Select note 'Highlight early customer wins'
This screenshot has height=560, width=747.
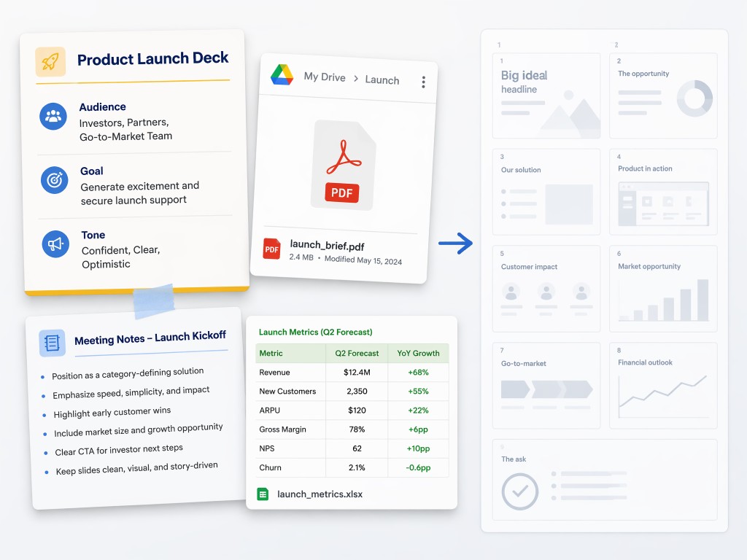(112, 413)
